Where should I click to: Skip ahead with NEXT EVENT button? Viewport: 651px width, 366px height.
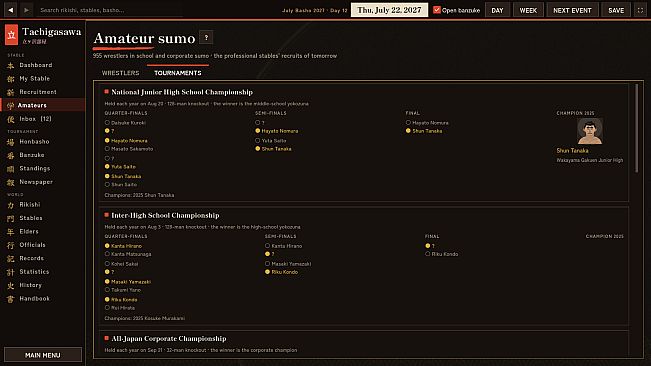pyautogui.click(x=572, y=10)
